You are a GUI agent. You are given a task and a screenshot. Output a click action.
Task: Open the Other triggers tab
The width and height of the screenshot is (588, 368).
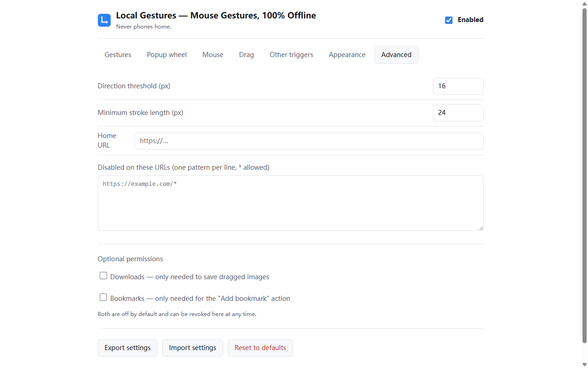point(291,55)
